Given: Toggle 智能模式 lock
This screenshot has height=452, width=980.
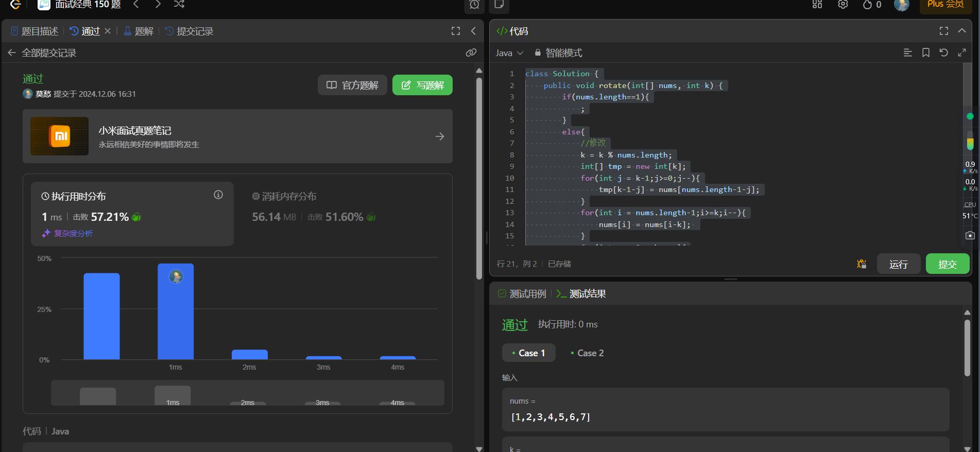Looking at the screenshot, I should [x=558, y=53].
